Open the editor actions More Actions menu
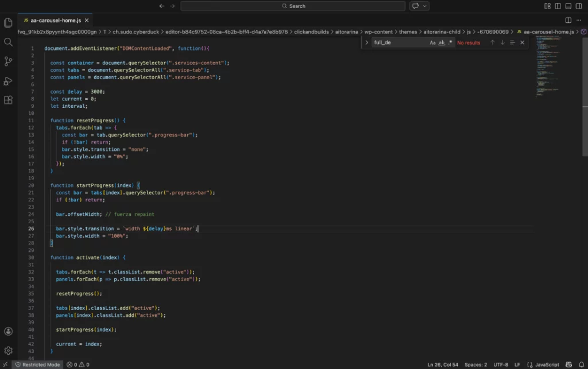The image size is (588, 369). coord(579,20)
